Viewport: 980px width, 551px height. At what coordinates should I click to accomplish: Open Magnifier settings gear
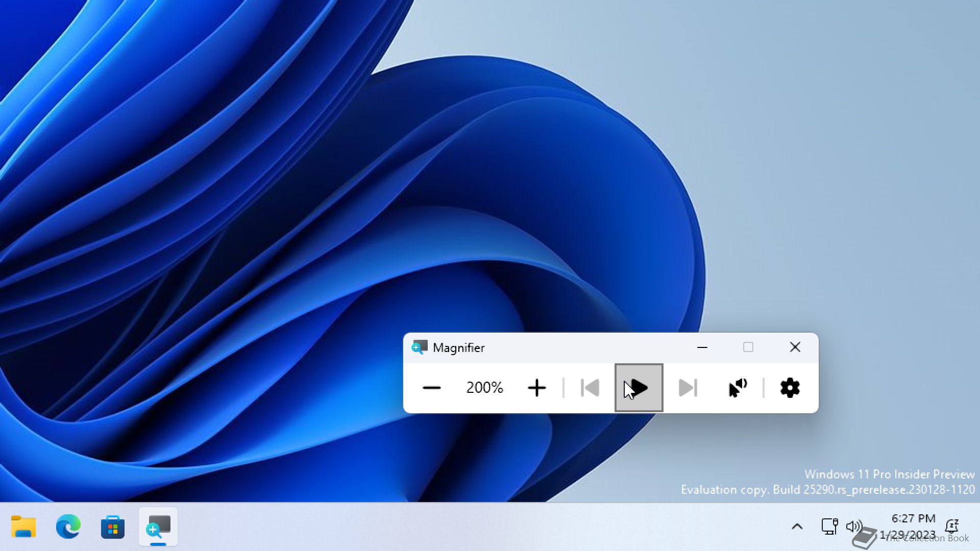[790, 388]
